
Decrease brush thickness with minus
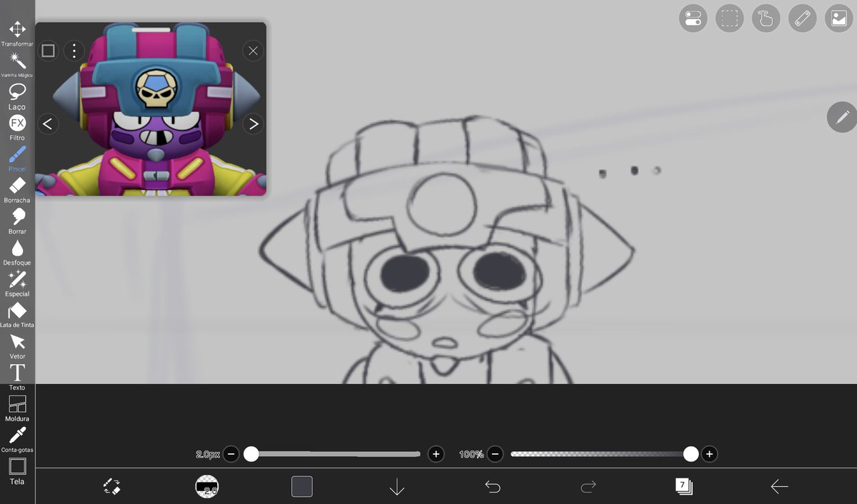[x=231, y=454]
